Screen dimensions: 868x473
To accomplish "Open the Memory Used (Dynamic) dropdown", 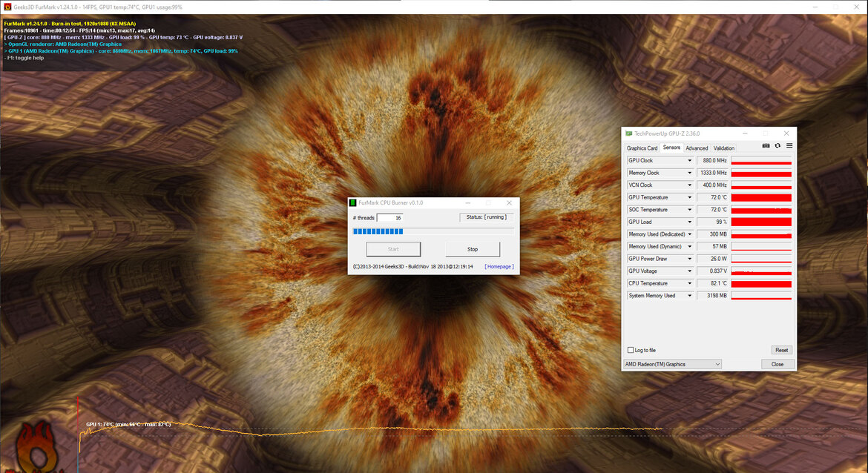I will 690,246.
